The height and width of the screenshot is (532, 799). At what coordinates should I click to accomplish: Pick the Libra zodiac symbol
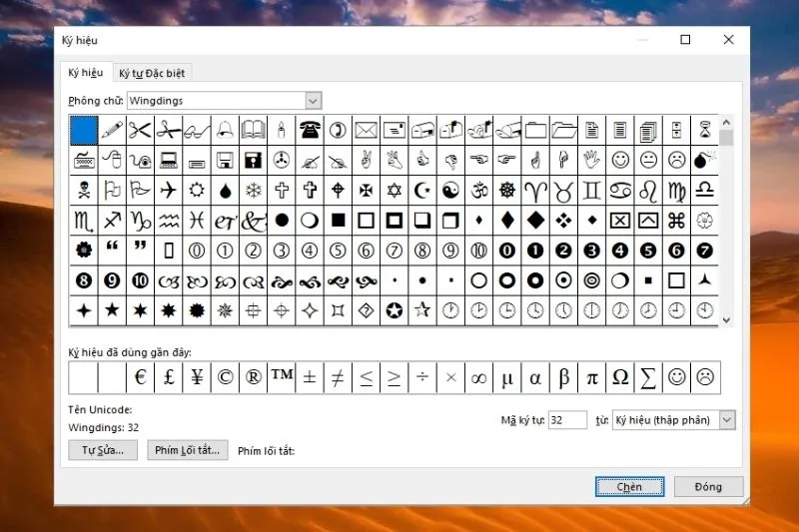[x=705, y=191]
